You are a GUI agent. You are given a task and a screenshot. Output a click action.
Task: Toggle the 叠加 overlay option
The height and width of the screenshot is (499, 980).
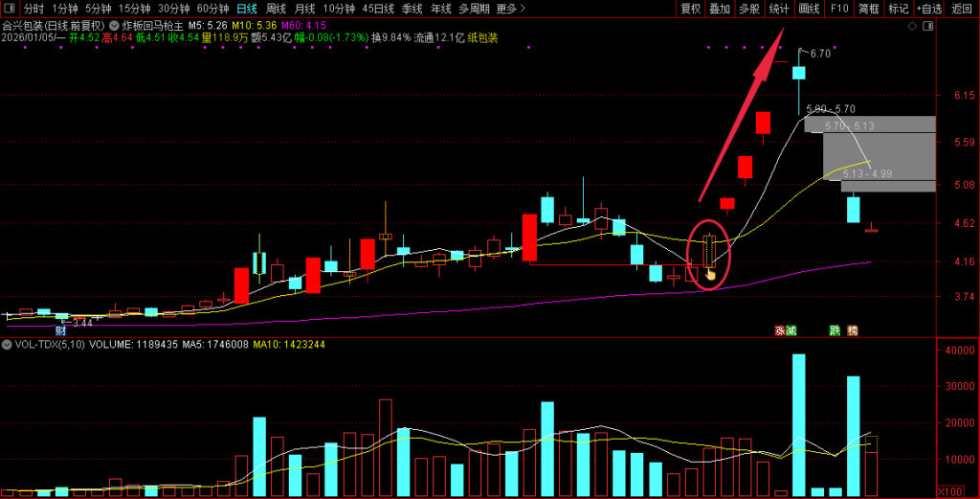(x=720, y=9)
